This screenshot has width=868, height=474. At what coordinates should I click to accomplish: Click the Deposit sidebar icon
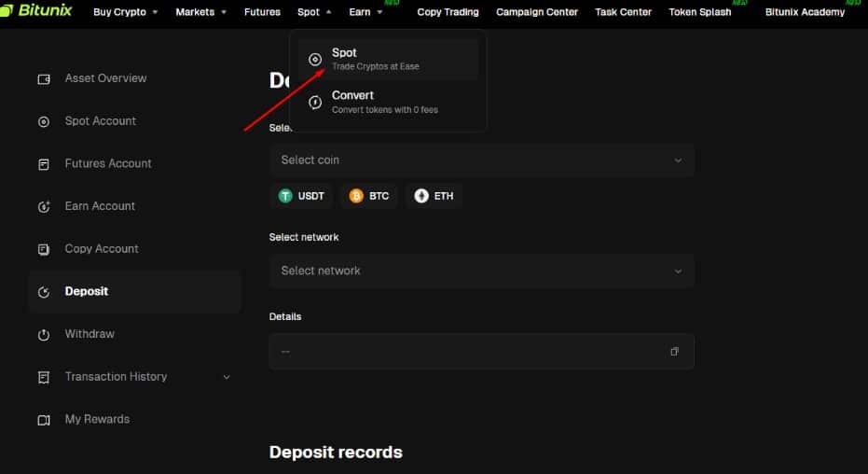(44, 292)
